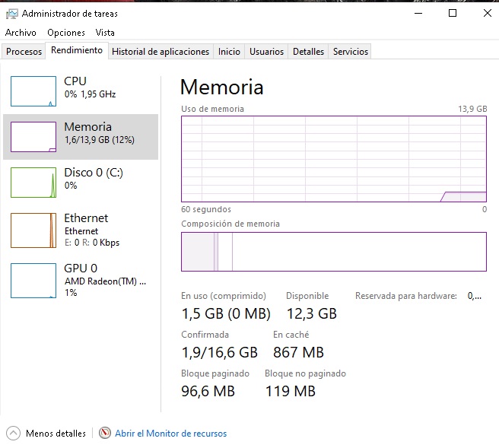
Task: Click the Bloque no paginado 119 MB value
Action: tap(290, 392)
